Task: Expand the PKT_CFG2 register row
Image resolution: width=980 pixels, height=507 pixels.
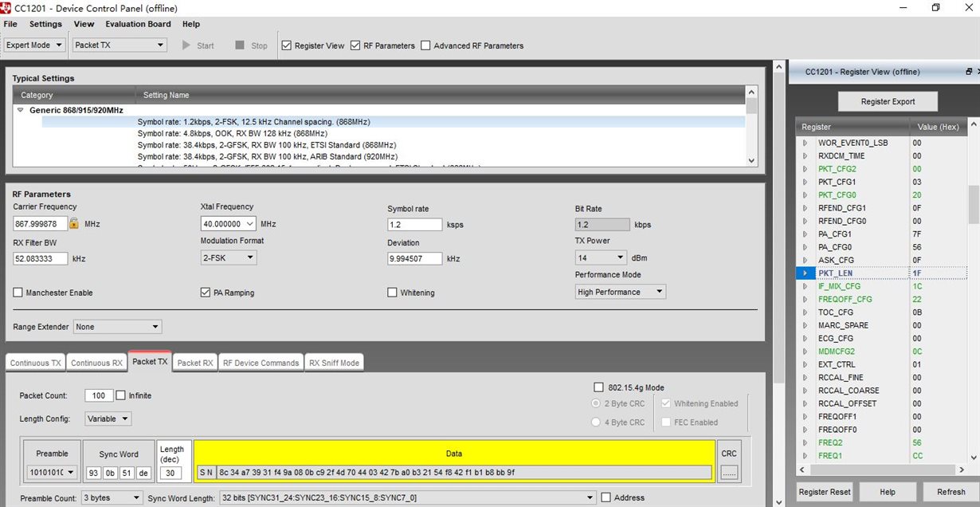Action: [x=805, y=169]
